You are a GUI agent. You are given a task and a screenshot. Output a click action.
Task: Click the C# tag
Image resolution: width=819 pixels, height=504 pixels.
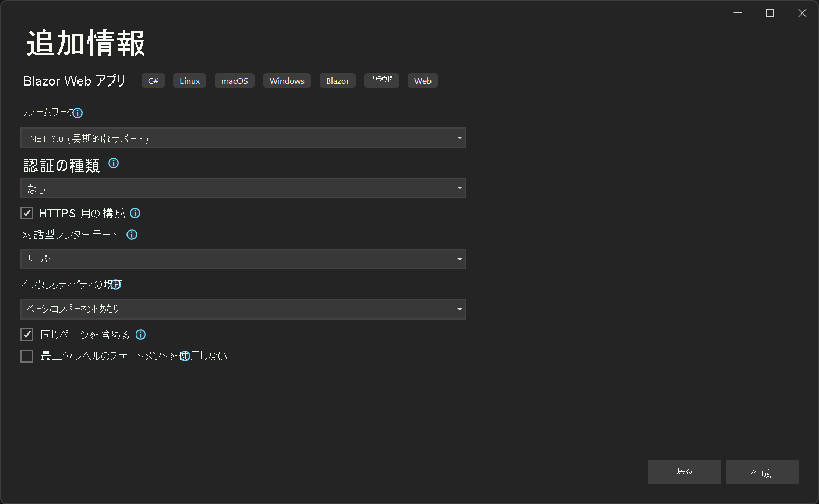pos(153,81)
